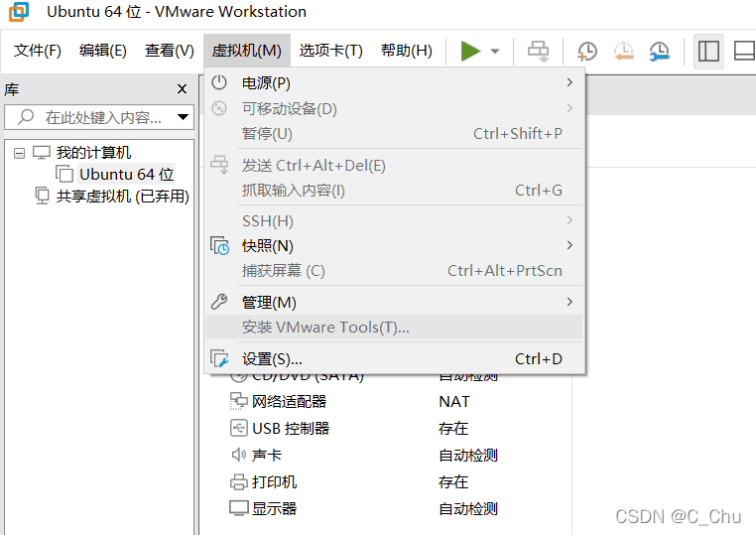Screen dimensions: 756x535
Task: Open the 编辑(E) menu
Action: [x=103, y=51]
